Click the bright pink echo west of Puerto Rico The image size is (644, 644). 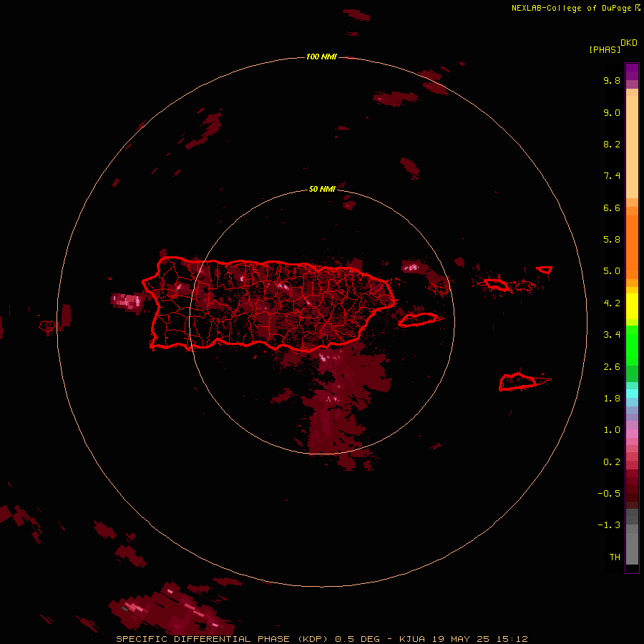pyautogui.click(x=128, y=301)
